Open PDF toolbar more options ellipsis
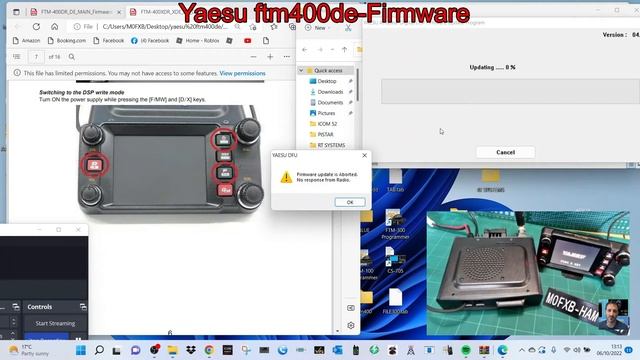The width and height of the screenshot is (640, 360). (287, 57)
